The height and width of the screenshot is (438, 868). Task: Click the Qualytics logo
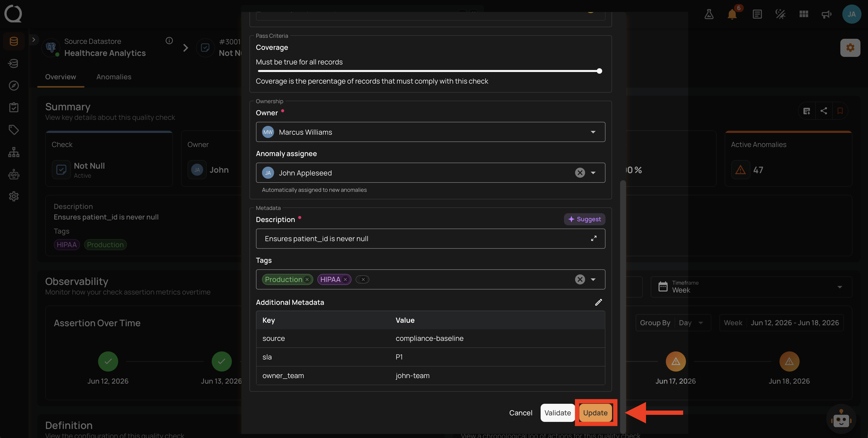click(13, 14)
